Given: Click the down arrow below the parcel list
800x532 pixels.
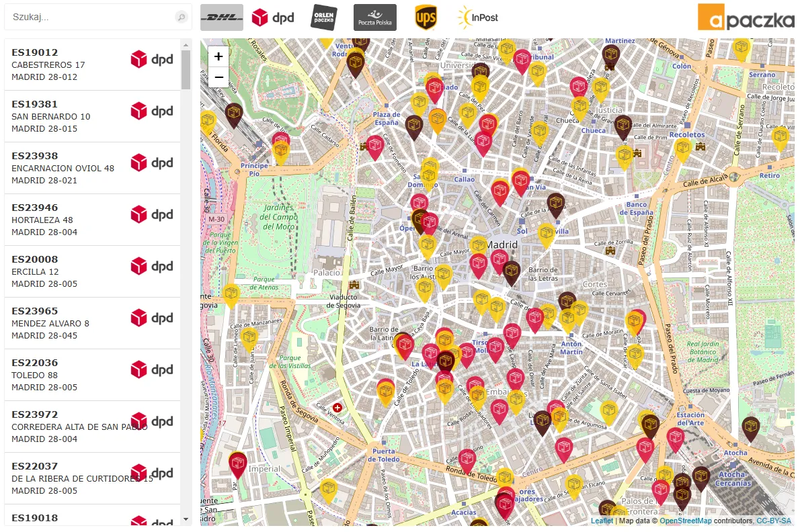Looking at the screenshot, I should [186, 519].
